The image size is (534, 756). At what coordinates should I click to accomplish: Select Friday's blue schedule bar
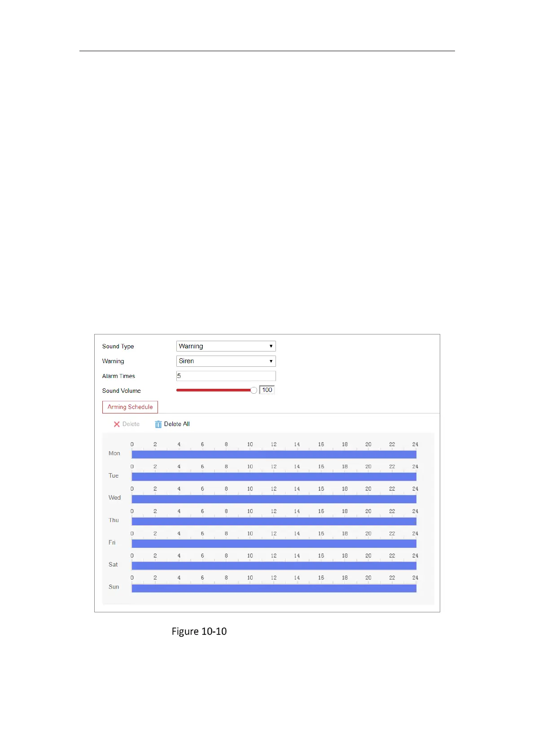(274, 543)
